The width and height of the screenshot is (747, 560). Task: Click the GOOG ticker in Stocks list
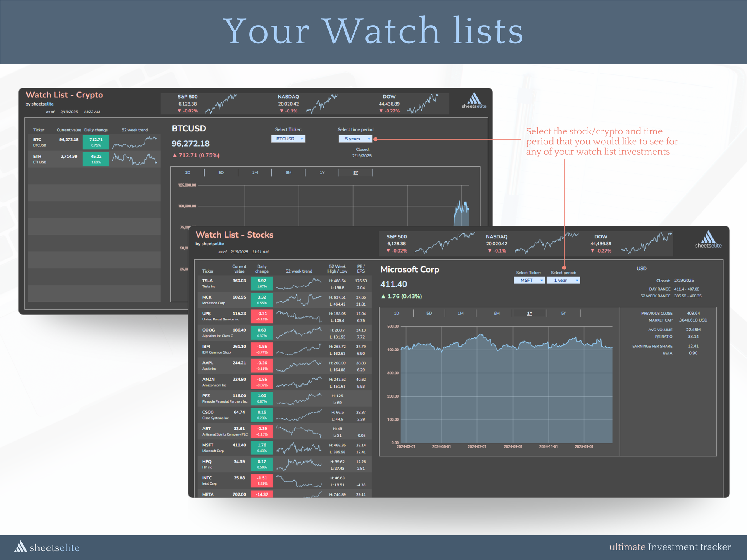coord(208,330)
